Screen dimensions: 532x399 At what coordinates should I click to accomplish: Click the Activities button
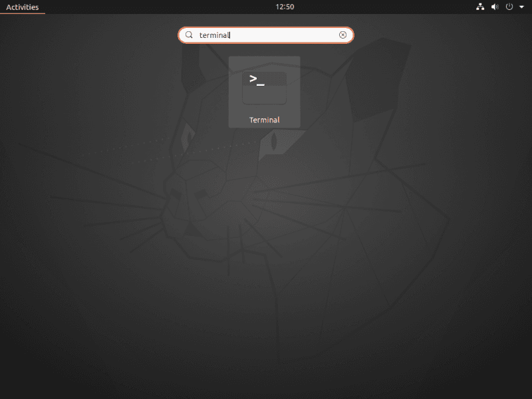(22, 7)
